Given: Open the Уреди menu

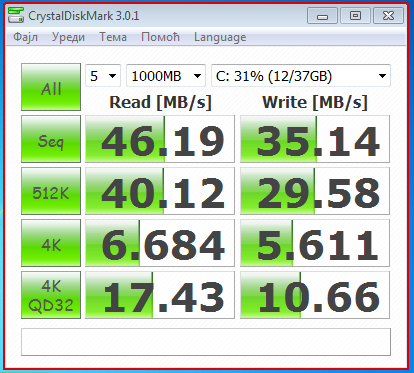Looking at the screenshot, I should (x=68, y=37).
